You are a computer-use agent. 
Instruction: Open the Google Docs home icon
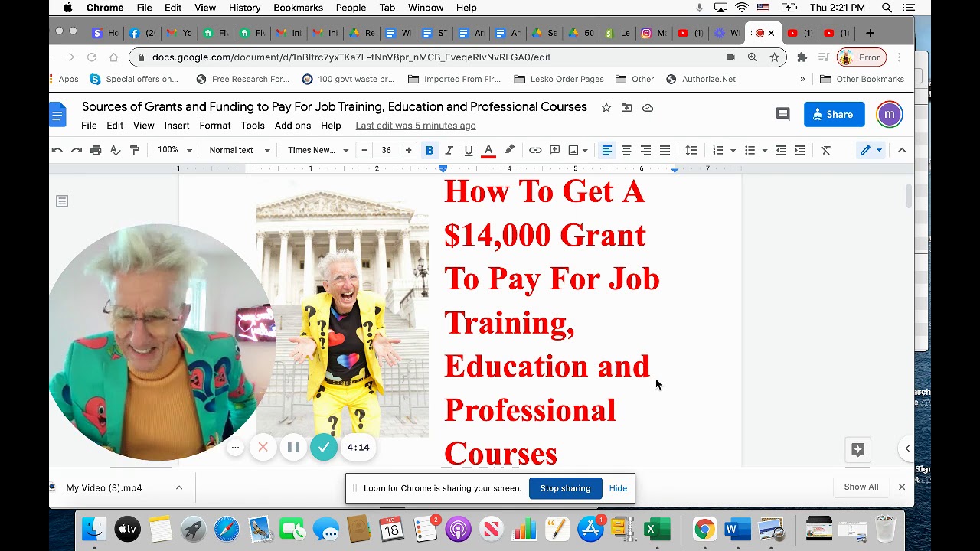(x=58, y=116)
